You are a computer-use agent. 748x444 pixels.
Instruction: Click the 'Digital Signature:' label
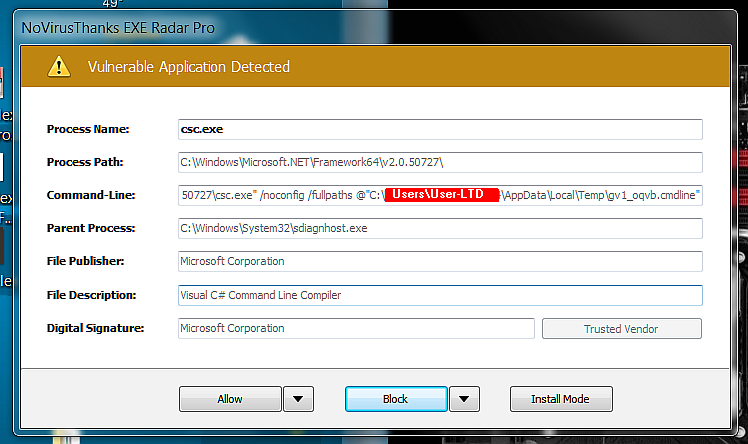point(95,328)
